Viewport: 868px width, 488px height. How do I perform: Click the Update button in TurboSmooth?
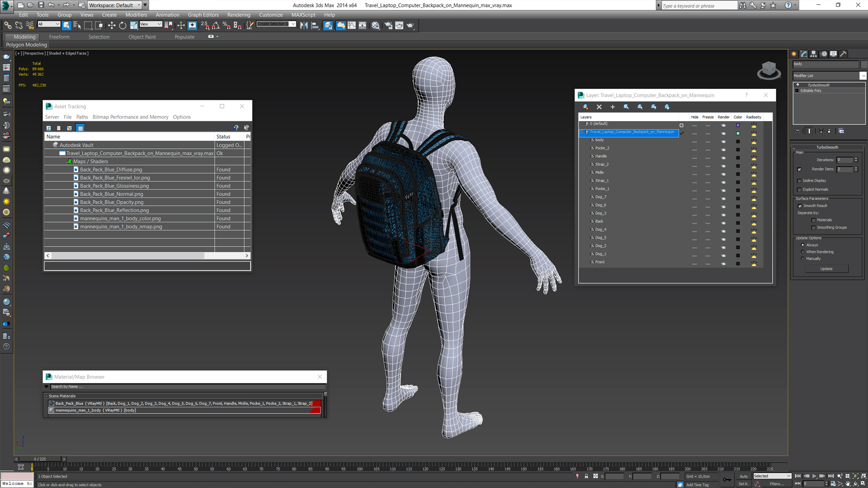[x=827, y=268]
